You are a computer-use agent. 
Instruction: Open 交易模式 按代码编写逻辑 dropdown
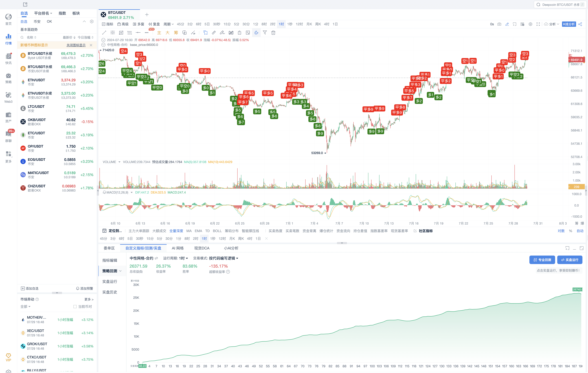tap(223, 258)
